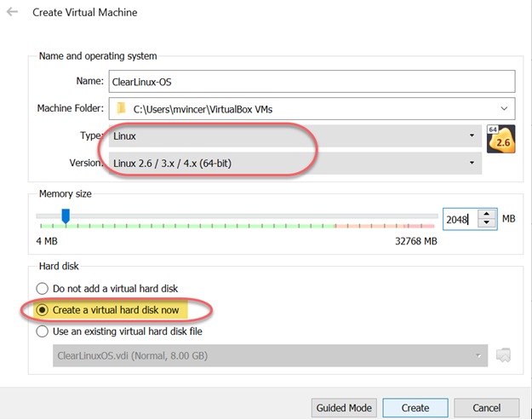Click the Cancel button
This screenshot has width=532, height=420.
[x=487, y=408]
